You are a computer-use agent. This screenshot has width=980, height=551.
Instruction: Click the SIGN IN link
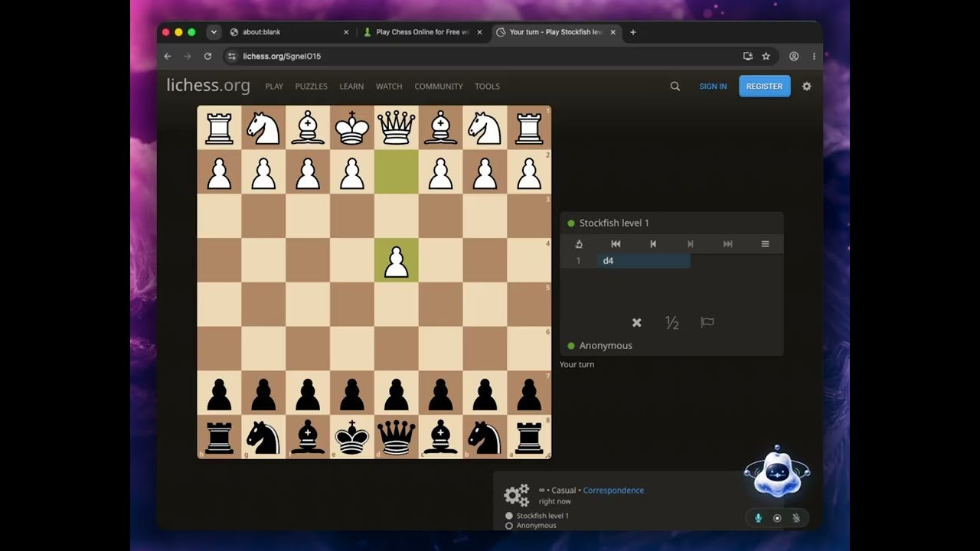pyautogui.click(x=713, y=86)
